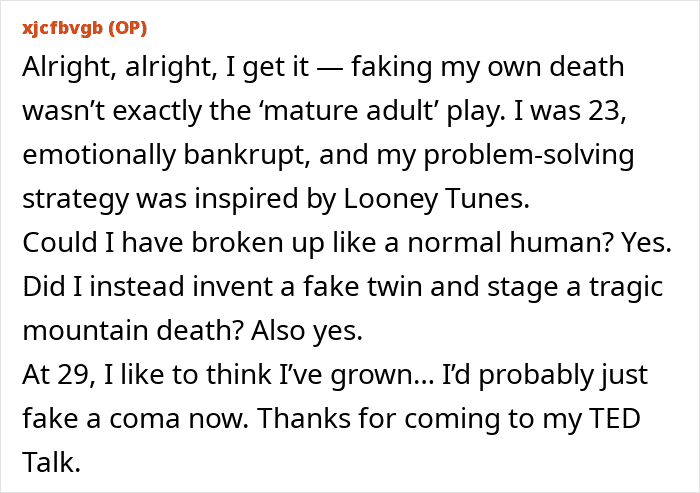Open the xjcfbvgb user profile link
Viewport: 700px width, 493px height.
click(62, 29)
